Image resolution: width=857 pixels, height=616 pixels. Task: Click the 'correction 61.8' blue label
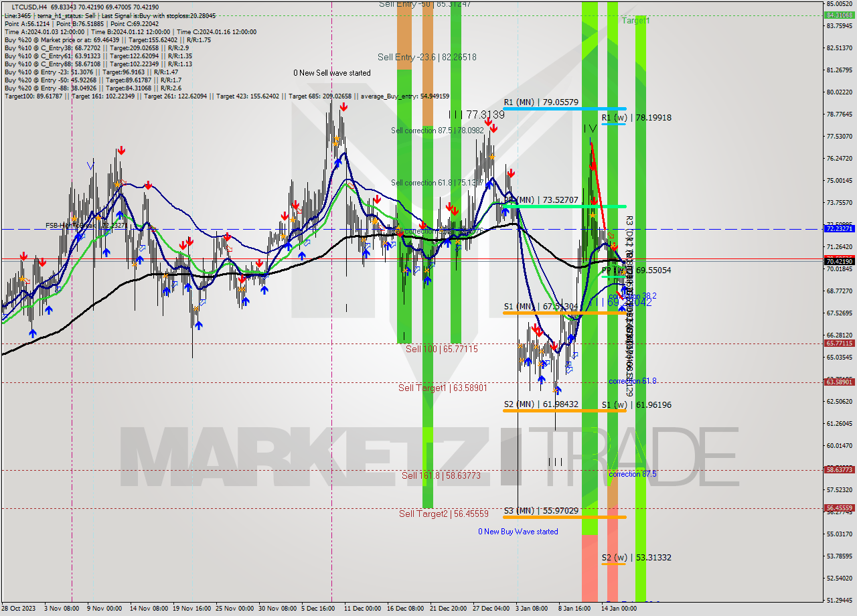[x=633, y=381]
